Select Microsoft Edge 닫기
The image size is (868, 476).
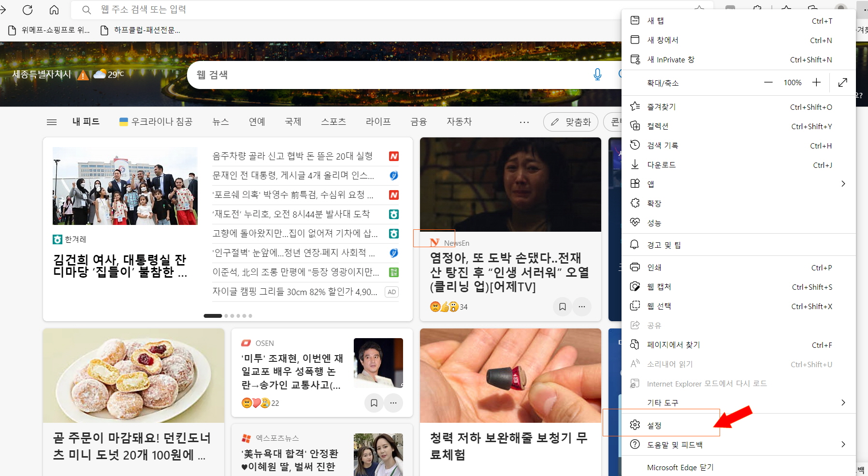(x=738, y=467)
